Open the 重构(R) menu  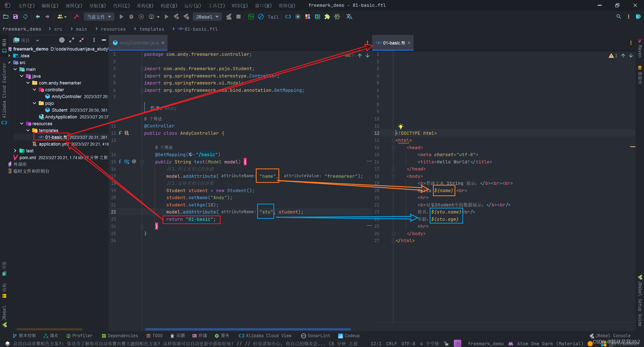[x=145, y=6]
